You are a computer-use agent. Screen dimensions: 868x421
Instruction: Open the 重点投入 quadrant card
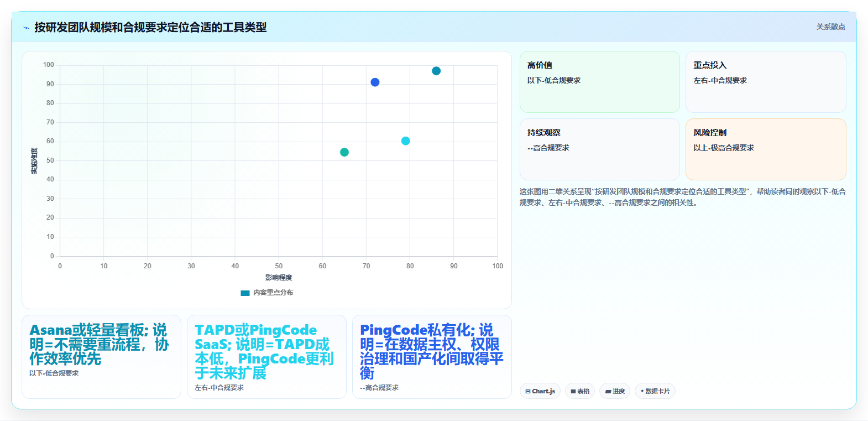[766, 82]
